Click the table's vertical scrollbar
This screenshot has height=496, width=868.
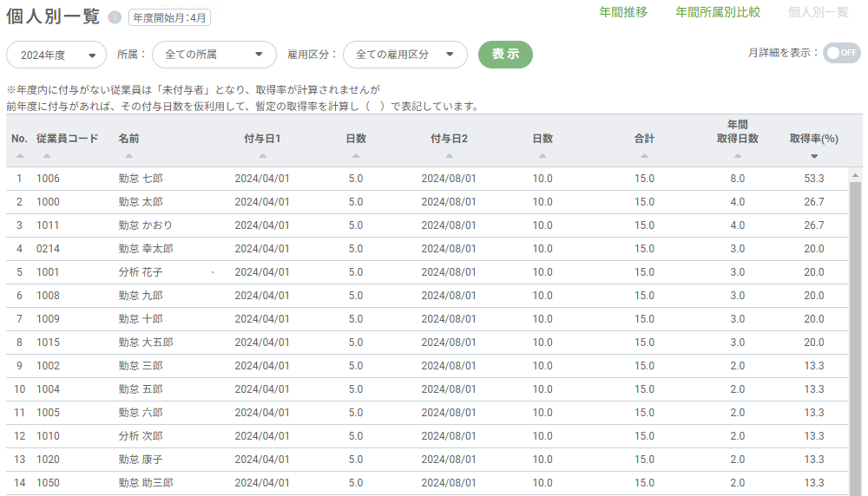pos(855,330)
